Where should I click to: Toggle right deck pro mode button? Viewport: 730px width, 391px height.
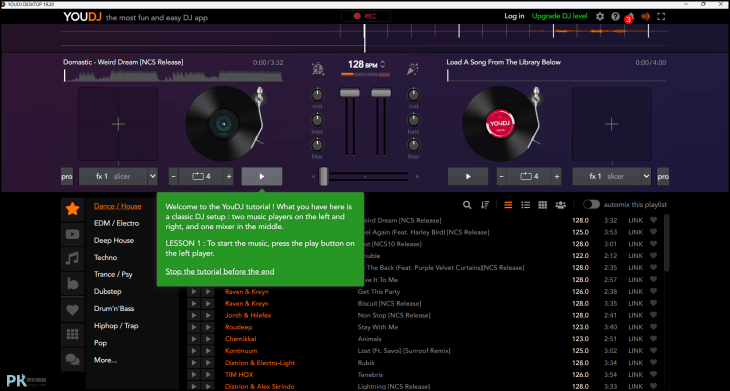pos(663,177)
